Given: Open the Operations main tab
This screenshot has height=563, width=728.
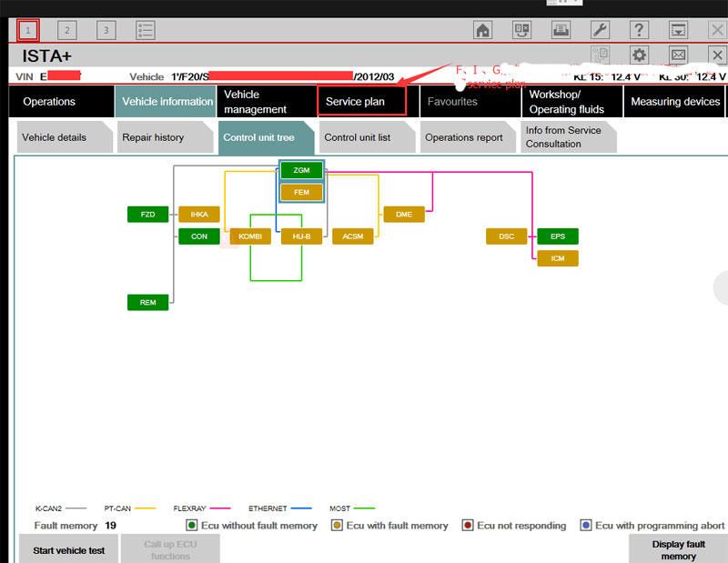Looking at the screenshot, I should pyautogui.click(x=61, y=102).
